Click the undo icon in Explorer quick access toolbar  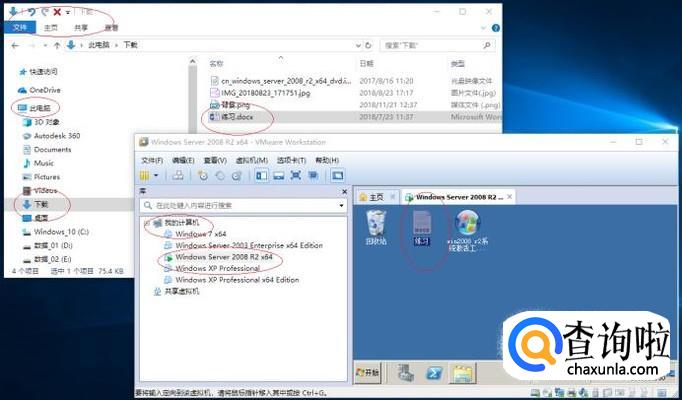pyautogui.click(x=31, y=12)
